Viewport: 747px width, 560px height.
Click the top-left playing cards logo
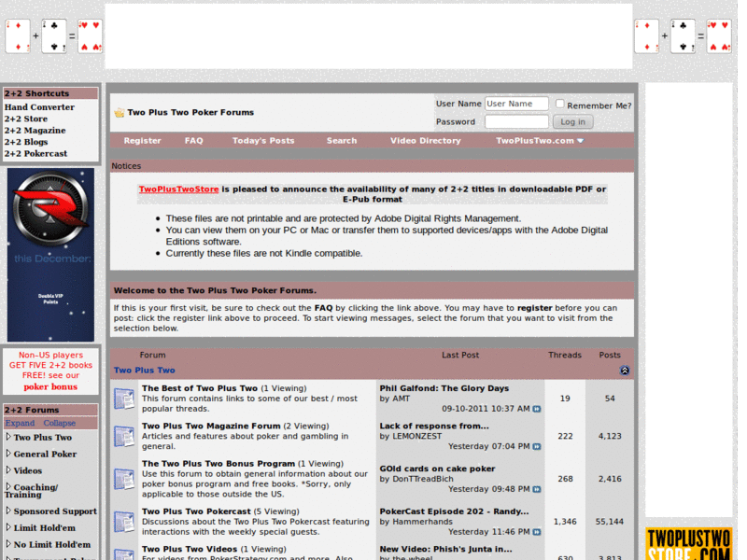pyautogui.click(x=53, y=36)
